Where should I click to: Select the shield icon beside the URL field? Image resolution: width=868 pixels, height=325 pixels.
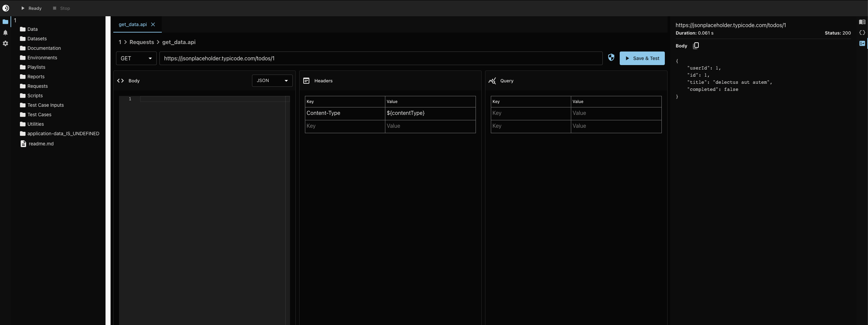611,58
